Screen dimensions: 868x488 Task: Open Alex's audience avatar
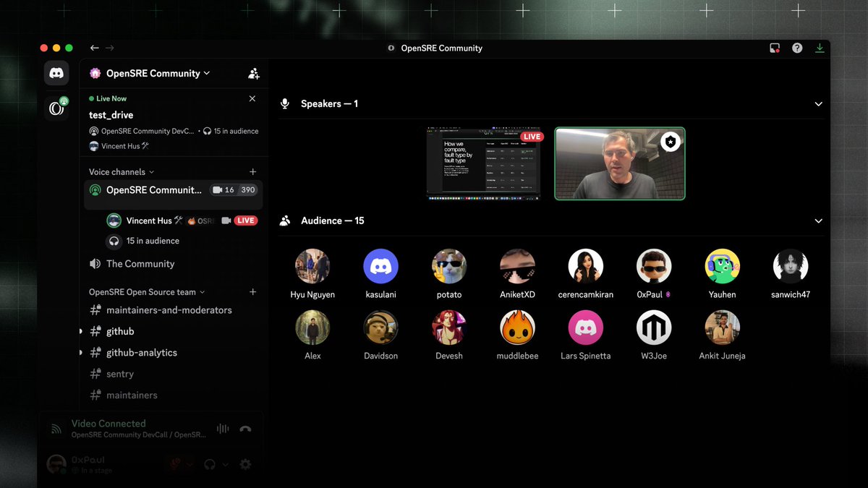click(312, 328)
